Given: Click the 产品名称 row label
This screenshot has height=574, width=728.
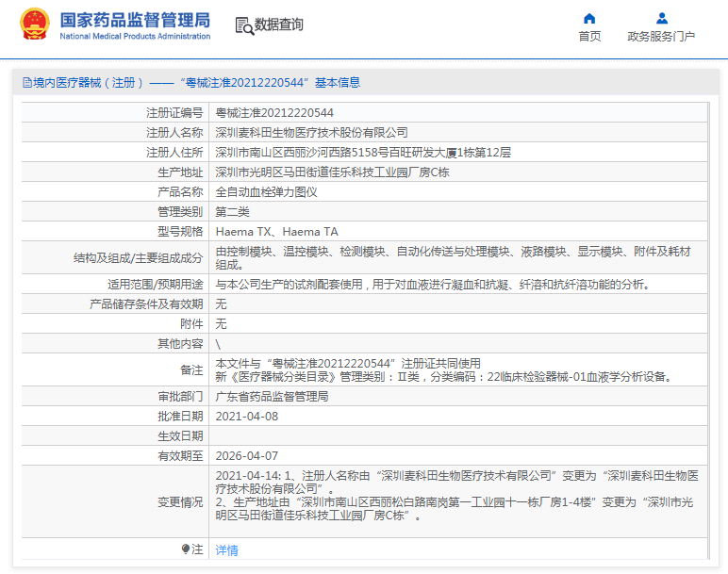Looking at the screenshot, I should click(180, 192).
